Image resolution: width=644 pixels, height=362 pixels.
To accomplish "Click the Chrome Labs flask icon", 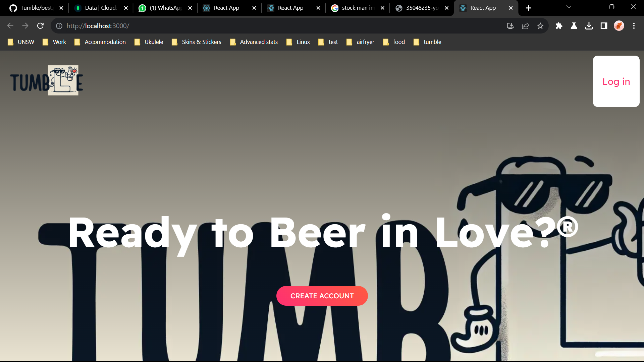I will tap(574, 26).
